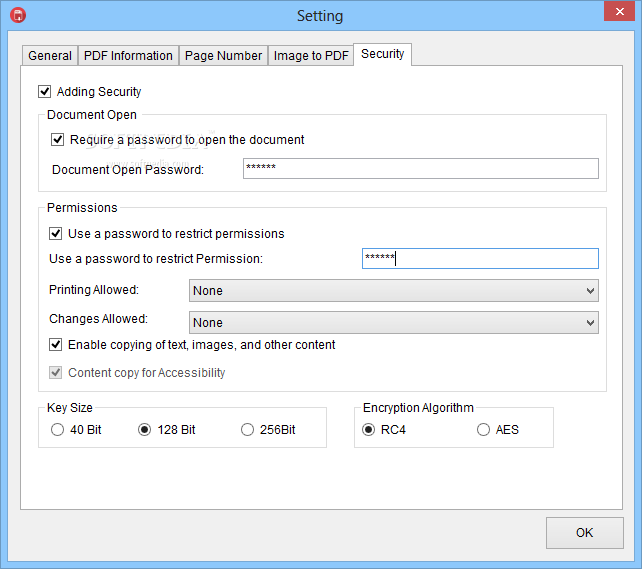642x569 pixels.
Task: Select AES encryption algorithm
Action: [483, 429]
